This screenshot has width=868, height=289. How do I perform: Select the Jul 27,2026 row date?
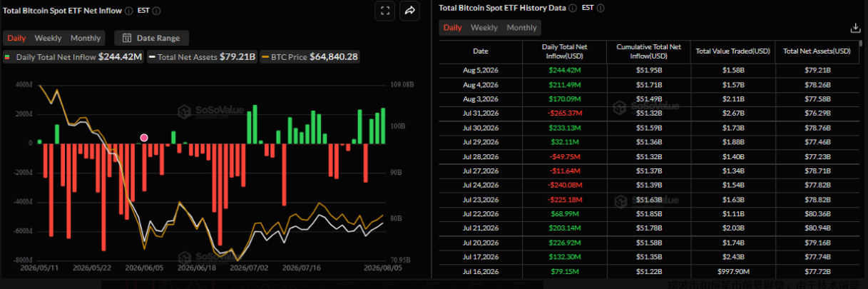point(481,171)
